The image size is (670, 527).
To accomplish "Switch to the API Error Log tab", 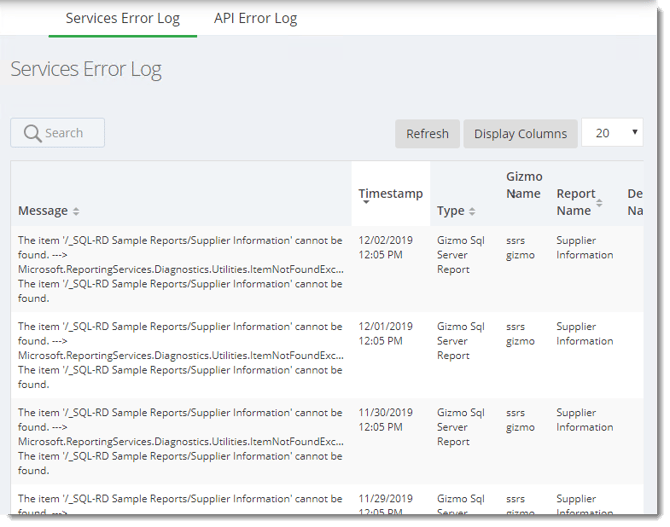I will coord(255,18).
